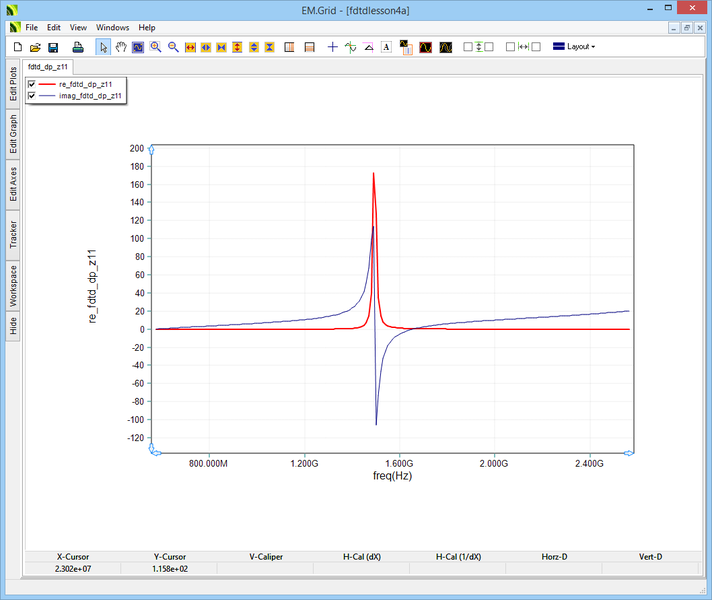Click the Print icon

(78, 47)
